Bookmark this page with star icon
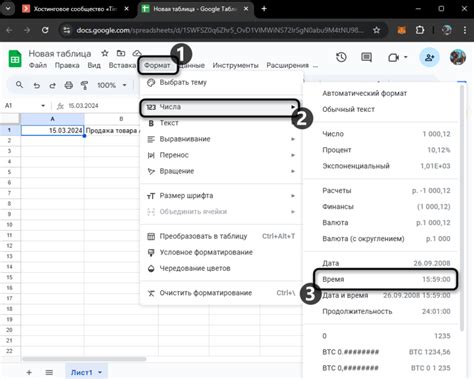 pos(376,30)
